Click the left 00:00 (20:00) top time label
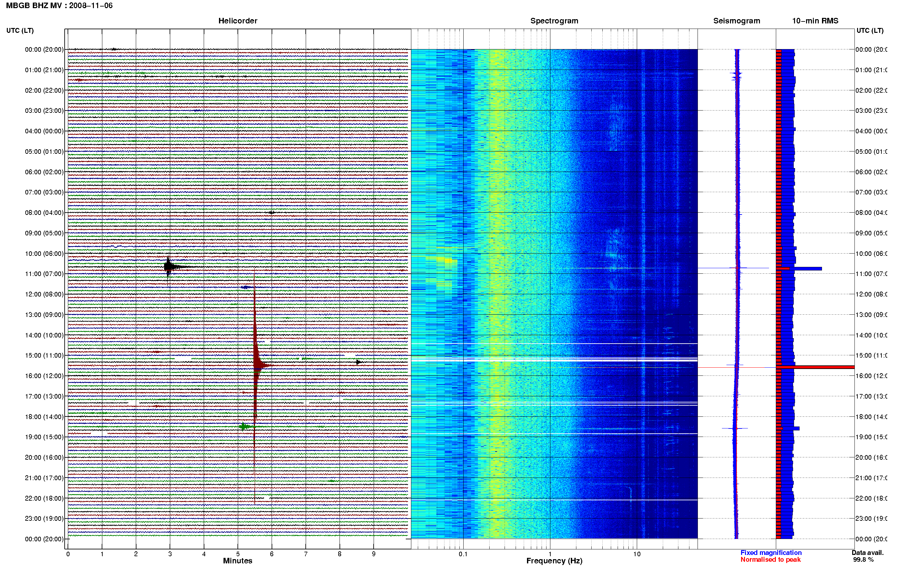The height and width of the screenshot is (578, 924). pos(44,49)
